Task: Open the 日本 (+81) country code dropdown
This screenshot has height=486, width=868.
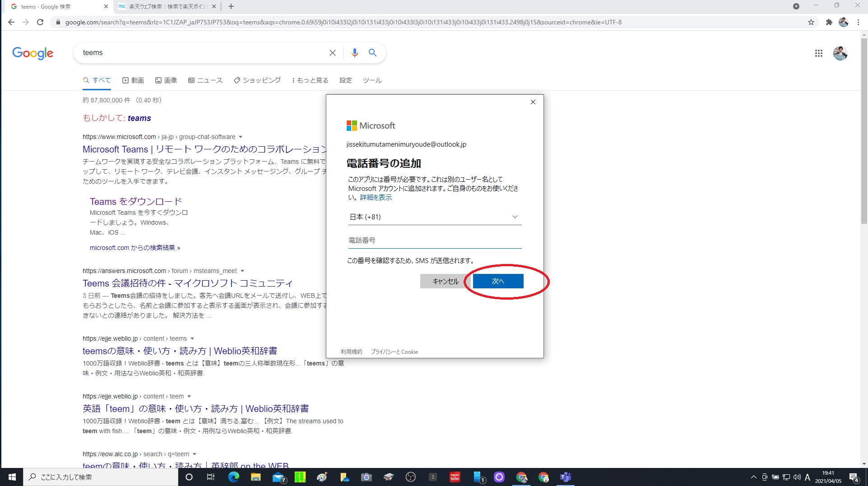Action: click(x=435, y=217)
